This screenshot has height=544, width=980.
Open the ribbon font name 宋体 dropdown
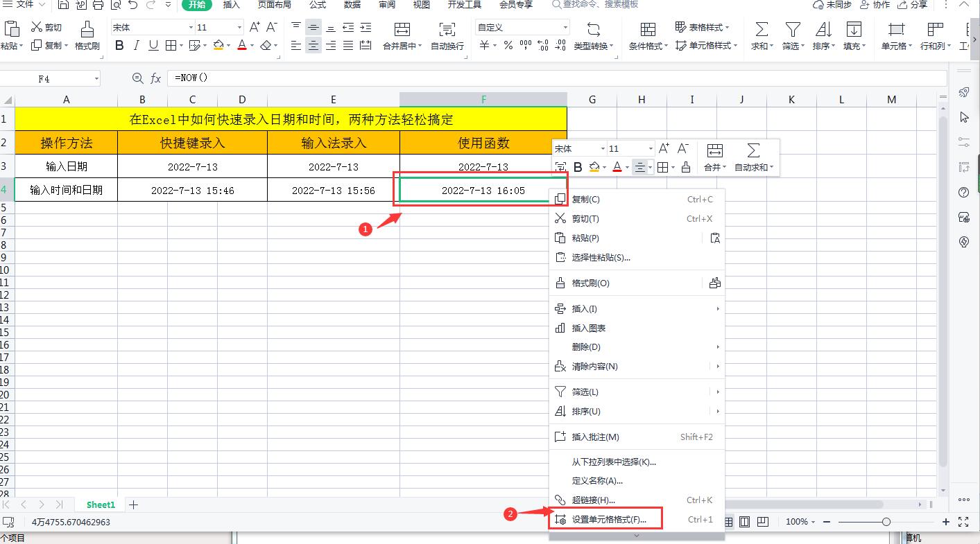(x=191, y=28)
